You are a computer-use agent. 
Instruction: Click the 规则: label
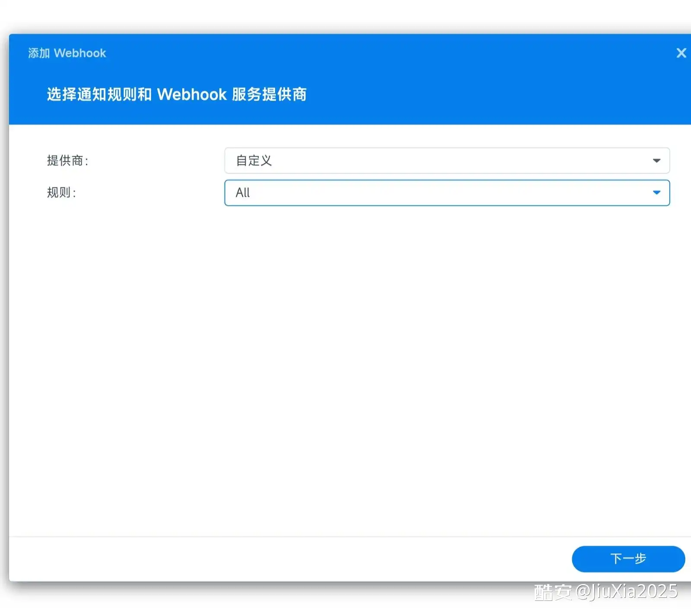[x=62, y=193]
